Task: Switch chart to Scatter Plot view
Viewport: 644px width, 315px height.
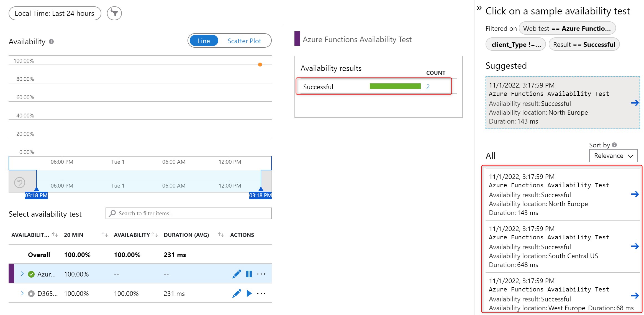Action: point(244,41)
